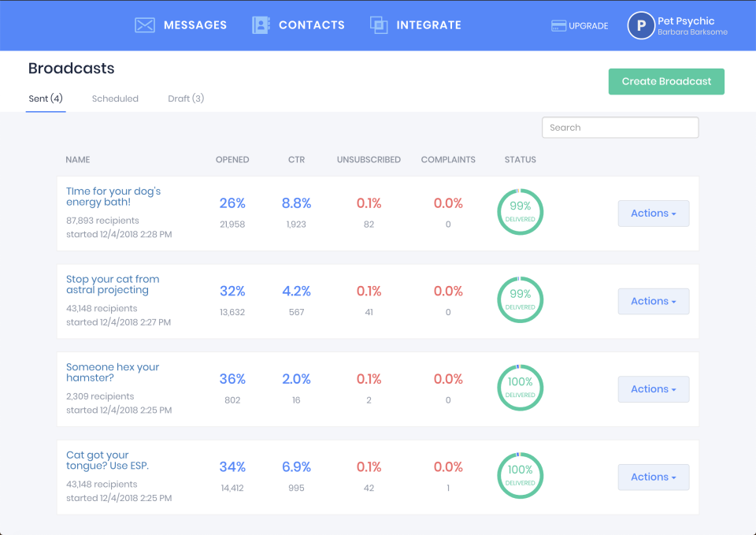
Task: Click into the Search field
Action: tap(620, 127)
